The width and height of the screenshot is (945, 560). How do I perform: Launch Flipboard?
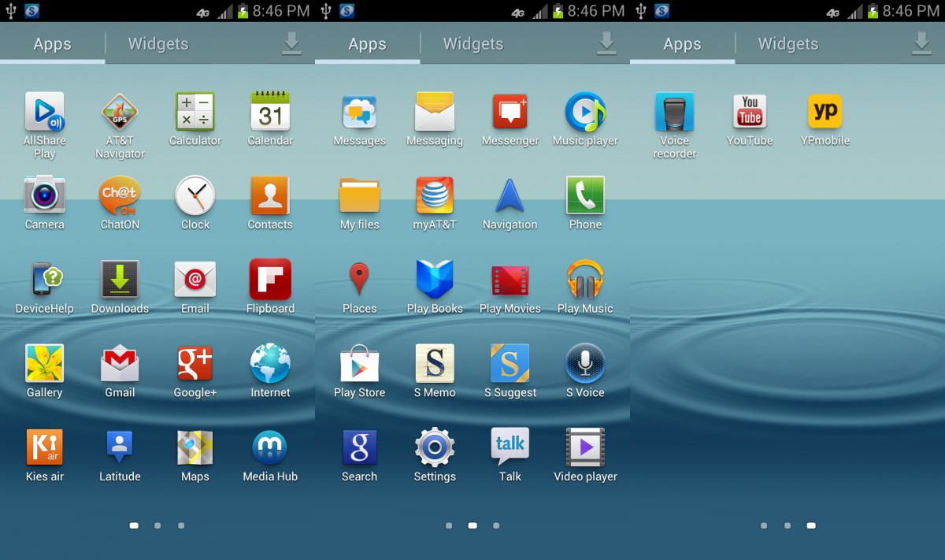270,279
